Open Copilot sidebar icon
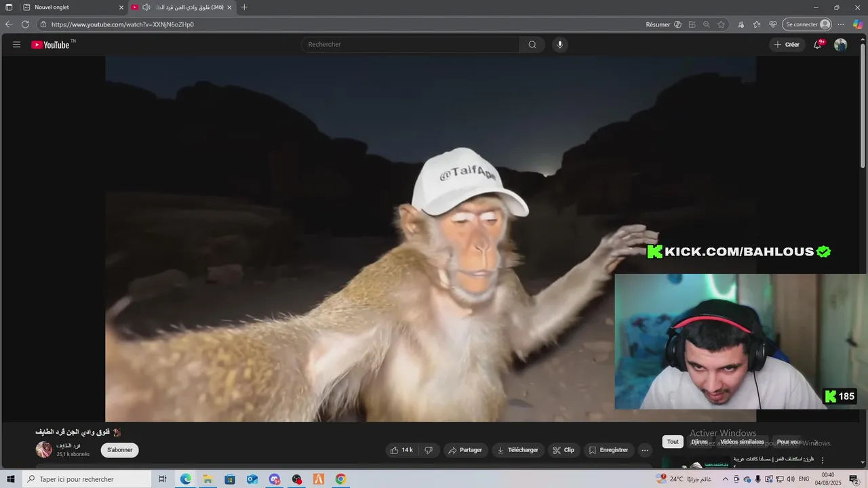The image size is (868, 488). click(x=858, y=24)
